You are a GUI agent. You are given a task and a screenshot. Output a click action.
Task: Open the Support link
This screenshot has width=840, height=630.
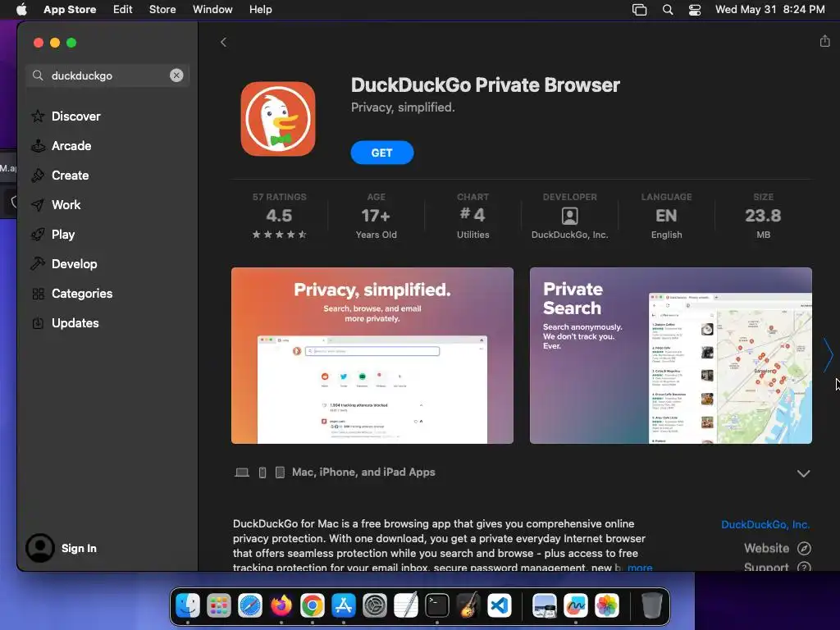(x=777, y=567)
